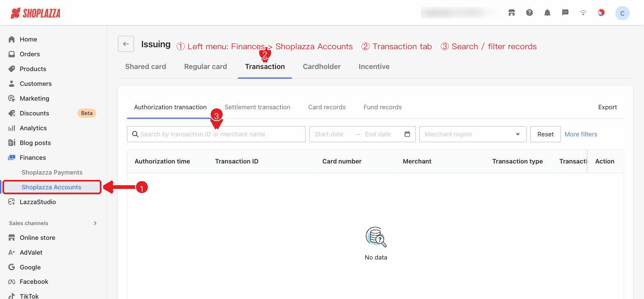Click the Marketing target icon
This screenshot has width=644, height=299.
click(12, 99)
